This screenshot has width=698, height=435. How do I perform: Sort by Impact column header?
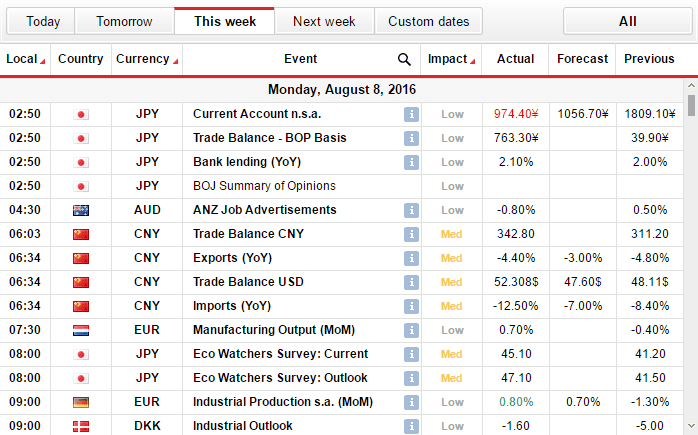point(451,59)
